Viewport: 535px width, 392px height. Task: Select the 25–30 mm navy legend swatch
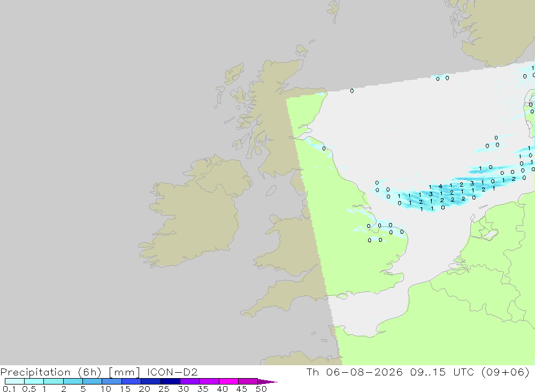(x=170, y=381)
